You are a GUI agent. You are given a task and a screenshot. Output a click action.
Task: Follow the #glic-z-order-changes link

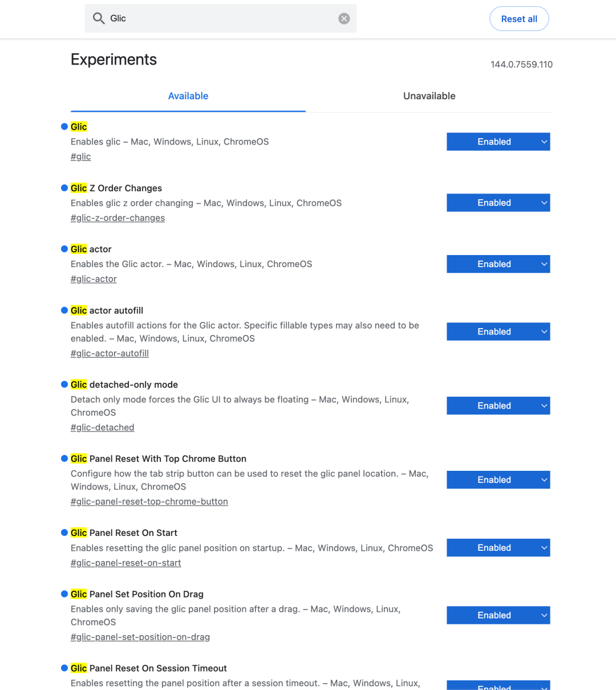point(117,217)
